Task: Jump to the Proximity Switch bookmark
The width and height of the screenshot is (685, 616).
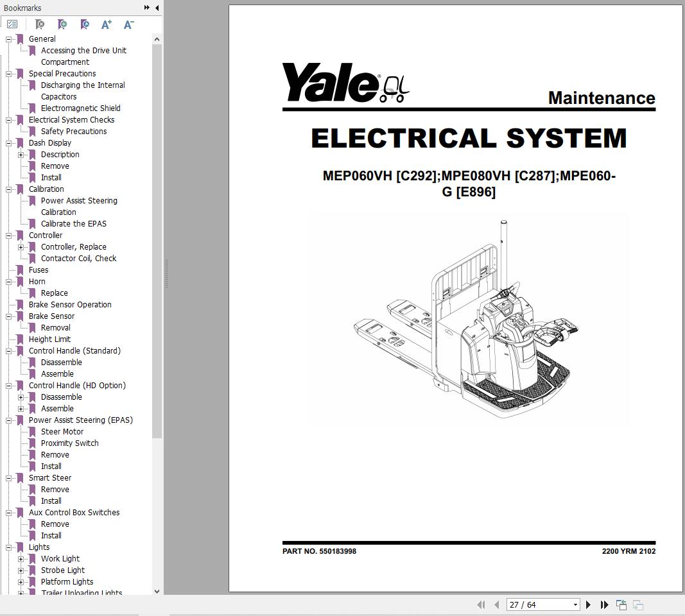Action: tap(69, 443)
